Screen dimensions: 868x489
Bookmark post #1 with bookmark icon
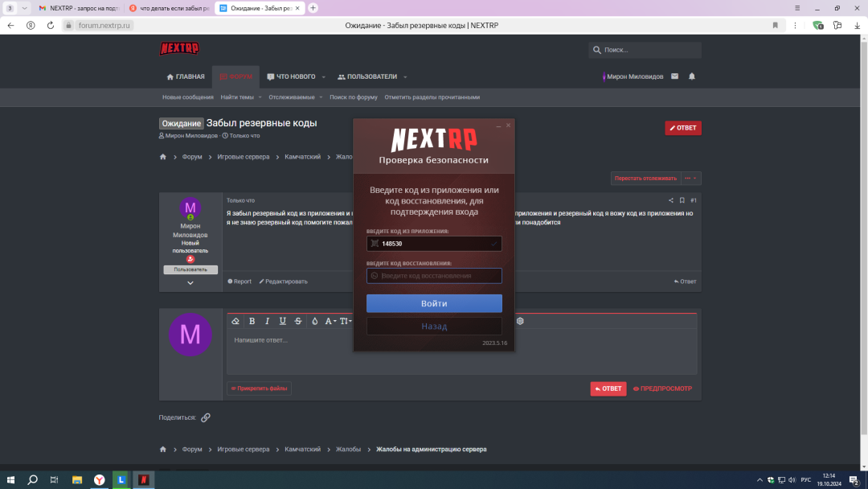pyautogui.click(x=682, y=200)
